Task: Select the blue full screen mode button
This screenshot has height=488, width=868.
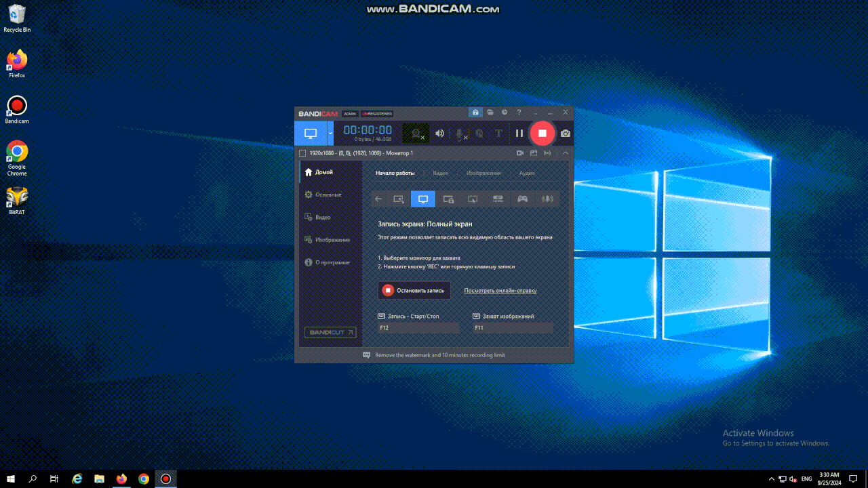Action: (x=310, y=134)
